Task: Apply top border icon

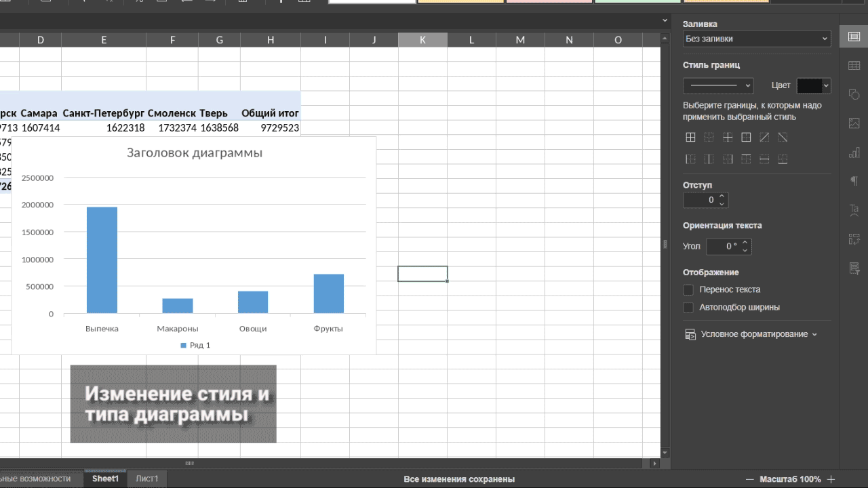Action: (x=746, y=159)
